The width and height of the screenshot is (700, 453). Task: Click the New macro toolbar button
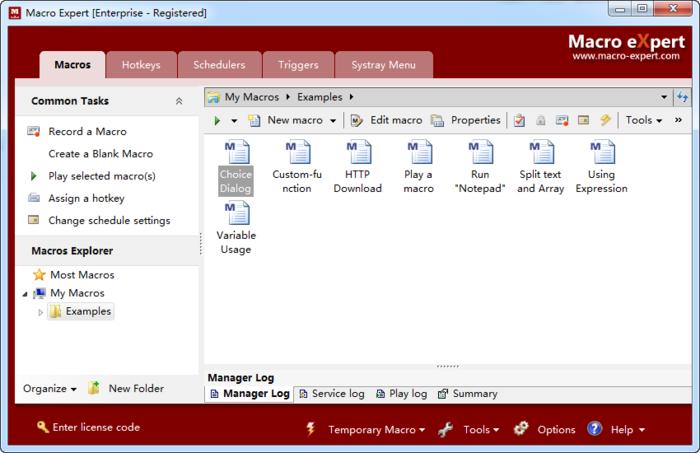[286, 120]
